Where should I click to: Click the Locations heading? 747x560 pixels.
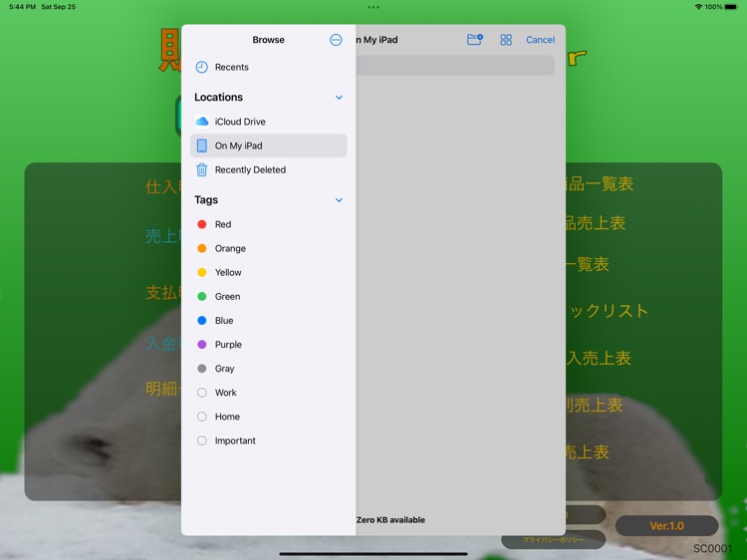click(219, 98)
